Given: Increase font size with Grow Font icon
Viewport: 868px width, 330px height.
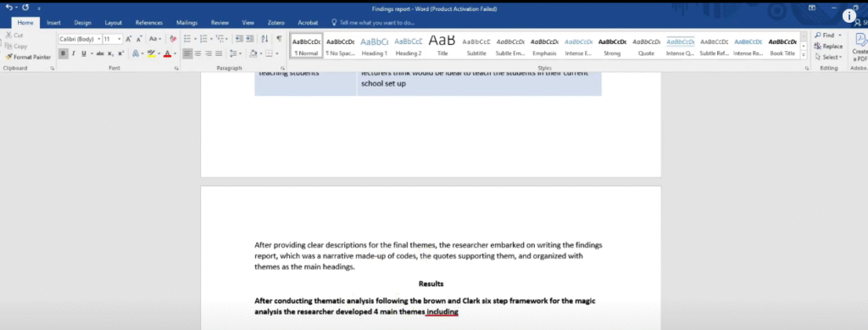Looking at the screenshot, I should pyautogui.click(x=129, y=39).
